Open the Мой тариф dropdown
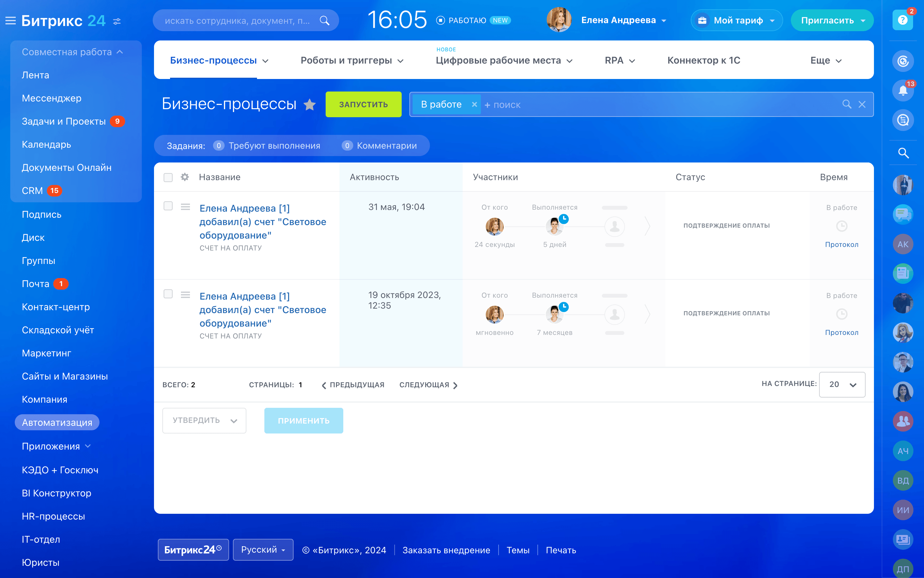Viewport: 924px width, 578px height. (737, 20)
